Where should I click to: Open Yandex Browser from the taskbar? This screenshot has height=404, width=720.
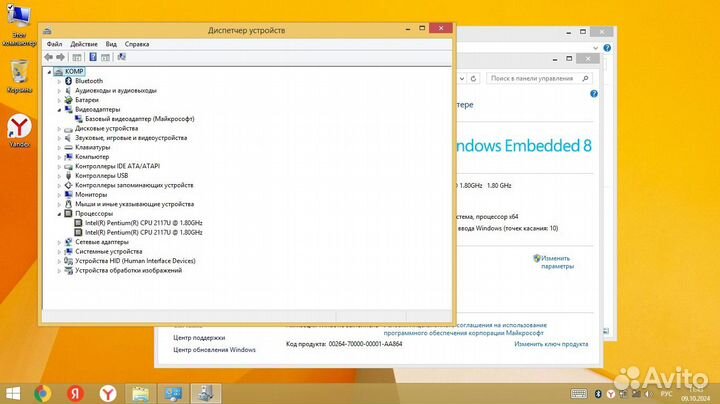click(108, 393)
